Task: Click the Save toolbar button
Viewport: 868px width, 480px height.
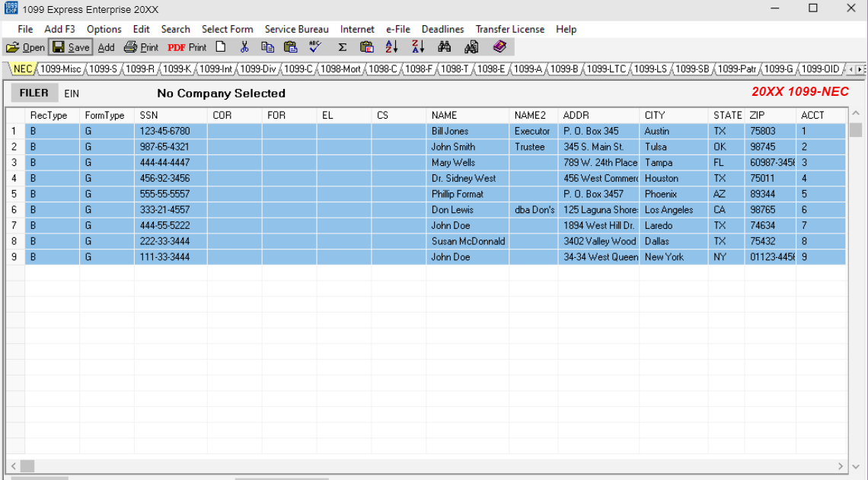Action: [x=70, y=47]
